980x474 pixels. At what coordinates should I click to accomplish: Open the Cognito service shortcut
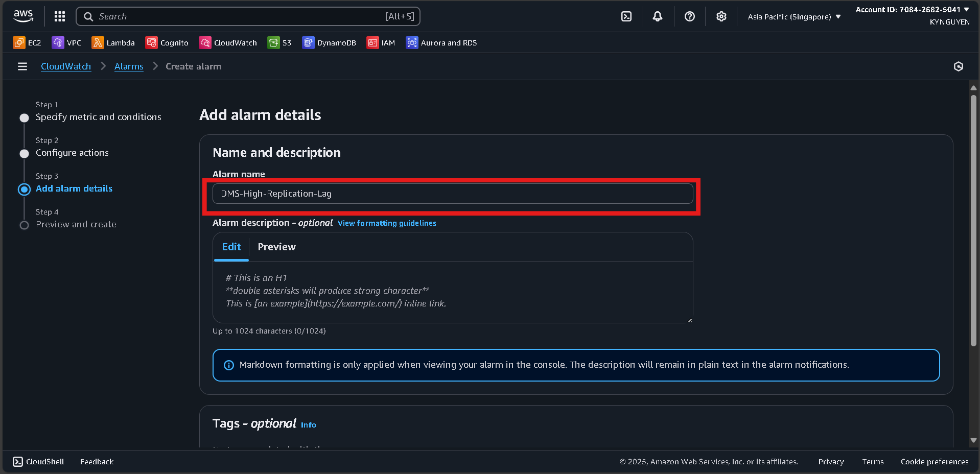(167, 42)
